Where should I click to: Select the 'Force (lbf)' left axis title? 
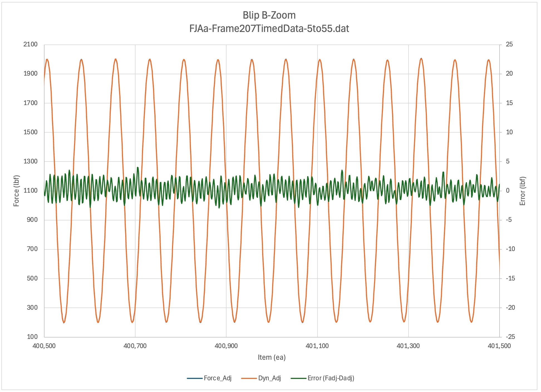pos(16,191)
